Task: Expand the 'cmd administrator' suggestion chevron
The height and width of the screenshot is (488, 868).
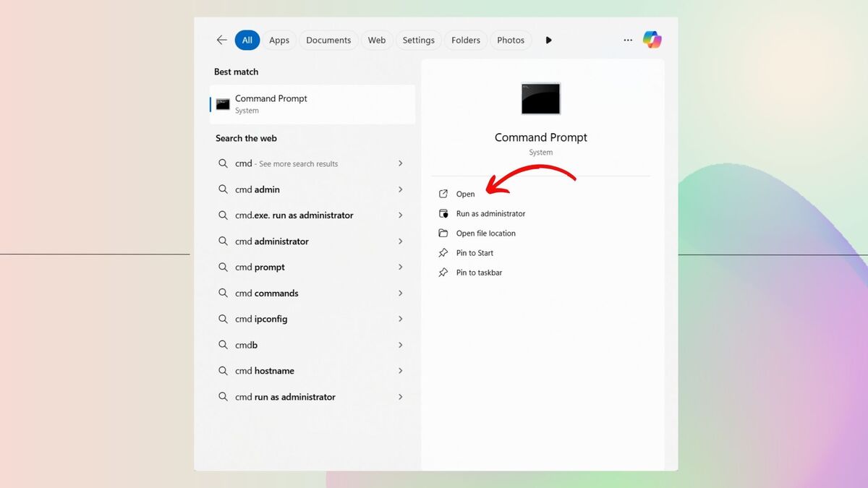Action: click(400, 241)
